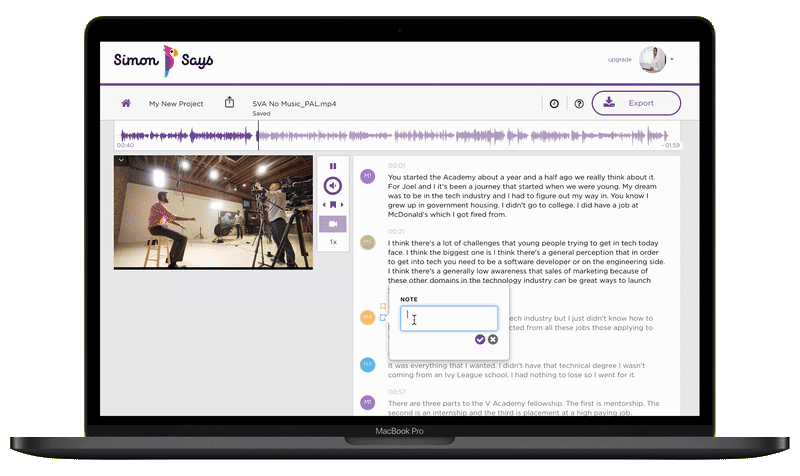Screen dimensions: 800x476
Task: Click inside the audio waveform timeline
Action: (397, 136)
